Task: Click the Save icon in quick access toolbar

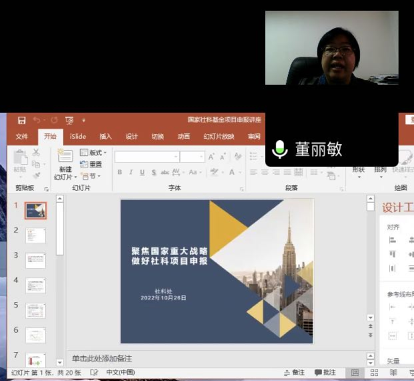Action: 22,120
